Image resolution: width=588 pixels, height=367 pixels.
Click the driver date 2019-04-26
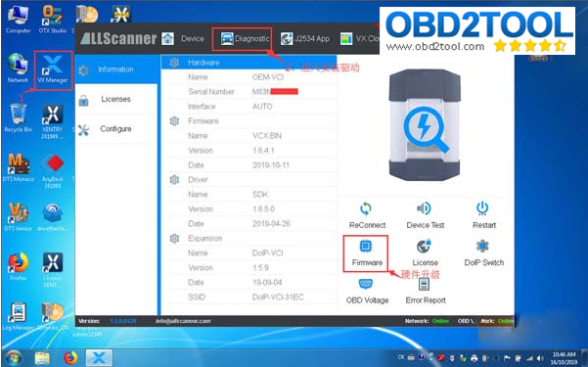271,224
